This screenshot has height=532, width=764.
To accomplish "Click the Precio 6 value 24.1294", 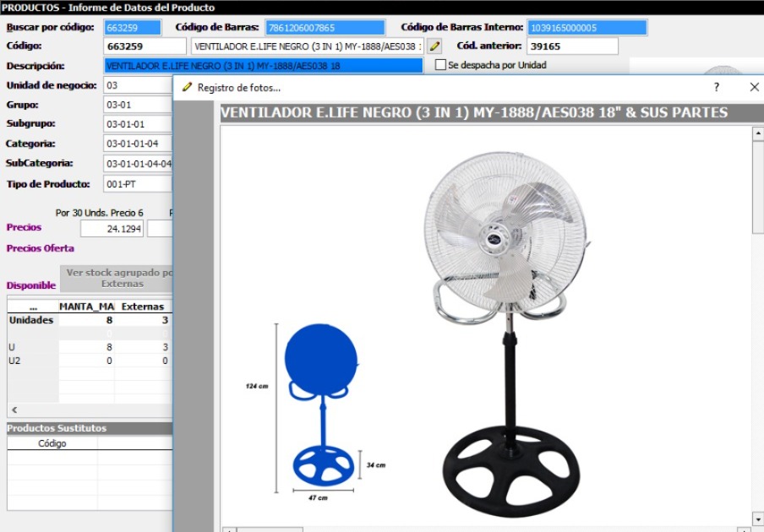I will point(112,229).
